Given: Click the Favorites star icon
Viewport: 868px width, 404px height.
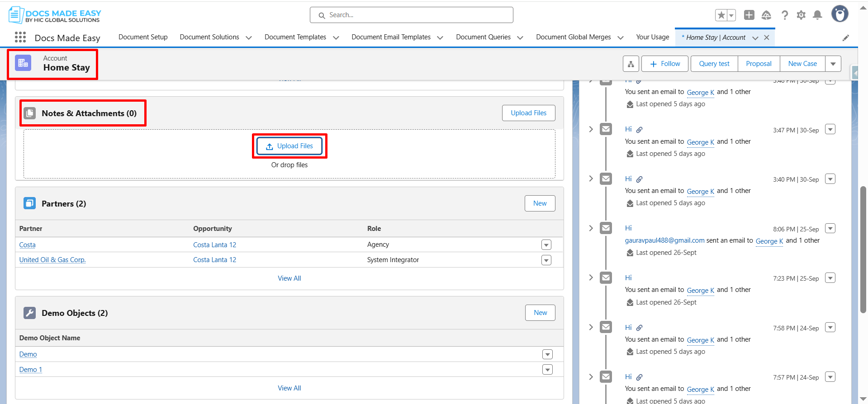Looking at the screenshot, I should (721, 15).
